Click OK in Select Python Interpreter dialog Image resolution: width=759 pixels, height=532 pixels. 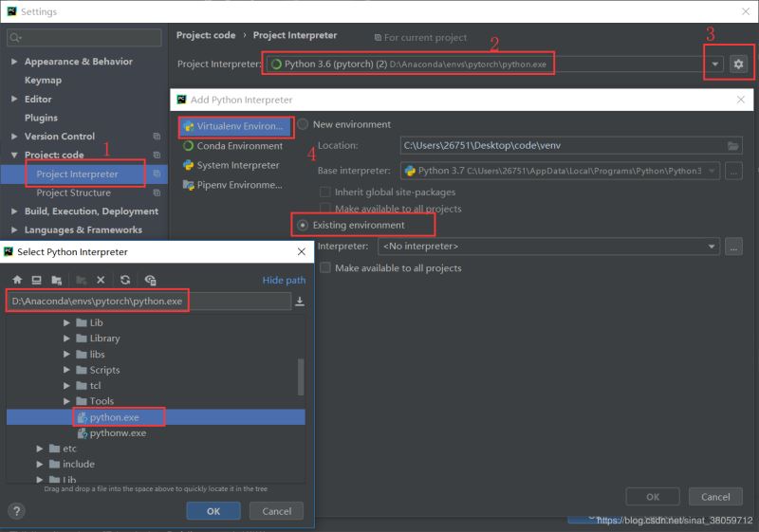tap(213, 511)
